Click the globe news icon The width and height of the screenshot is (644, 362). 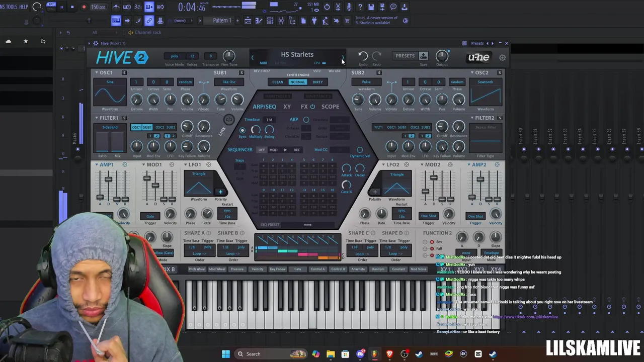point(406,21)
